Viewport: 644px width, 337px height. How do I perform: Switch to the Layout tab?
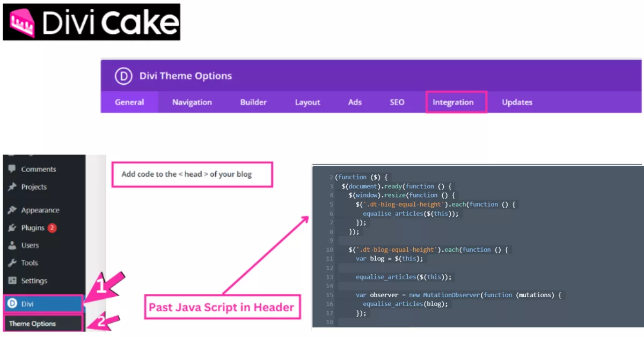point(308,102)
